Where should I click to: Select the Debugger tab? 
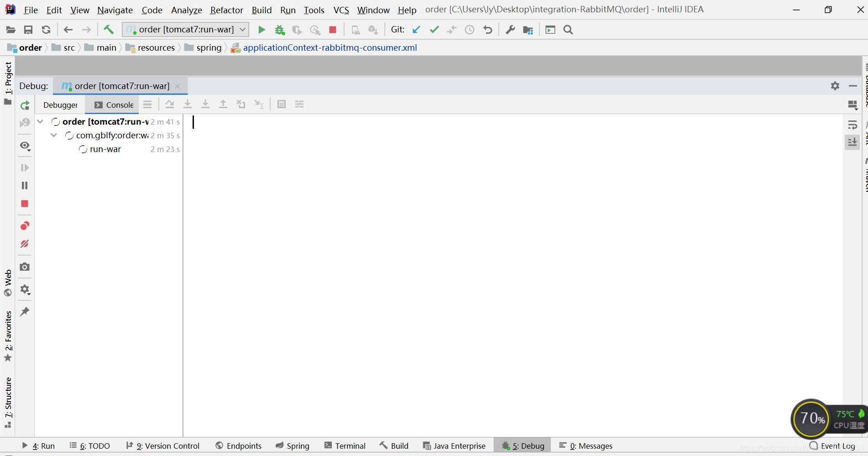coord(60,105)
